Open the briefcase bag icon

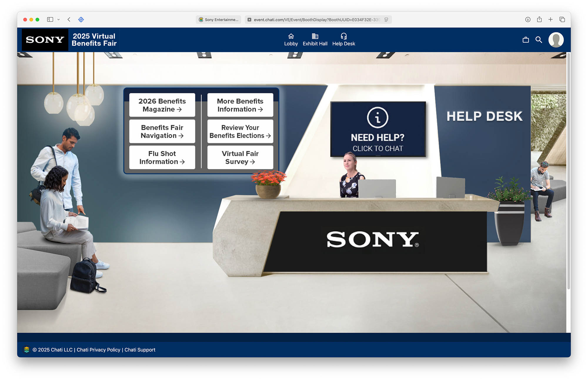click(x=526, y=40)
